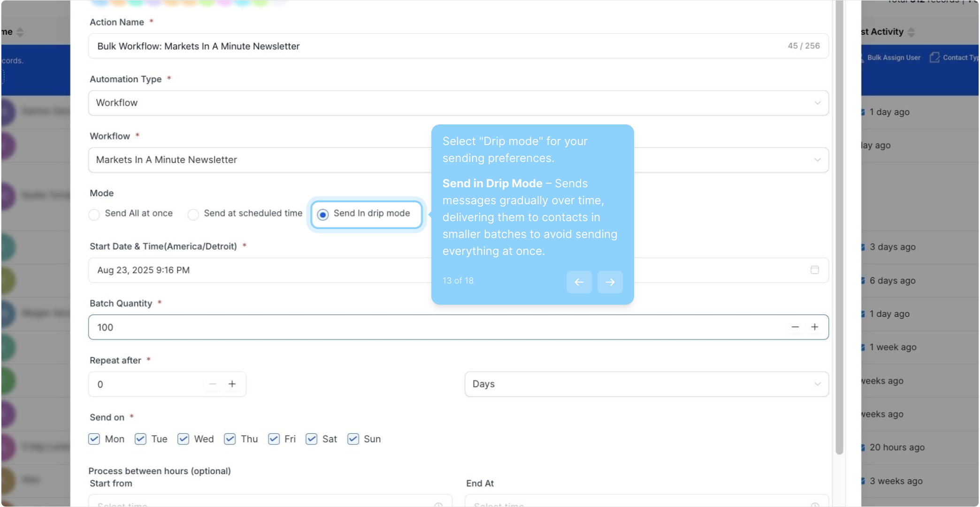The image size is (980, 507).
Task: Choose Send at scheduled time option
Action: click(x=193, y=215)
